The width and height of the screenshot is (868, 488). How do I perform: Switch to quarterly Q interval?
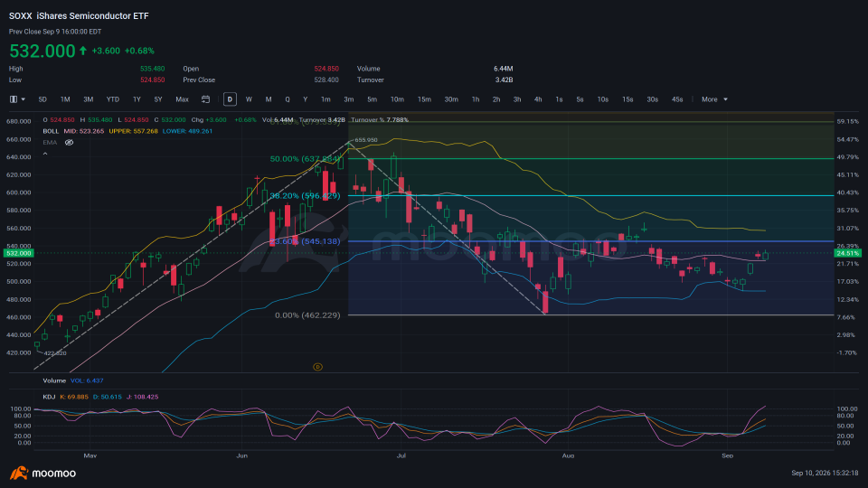(288, 99)
